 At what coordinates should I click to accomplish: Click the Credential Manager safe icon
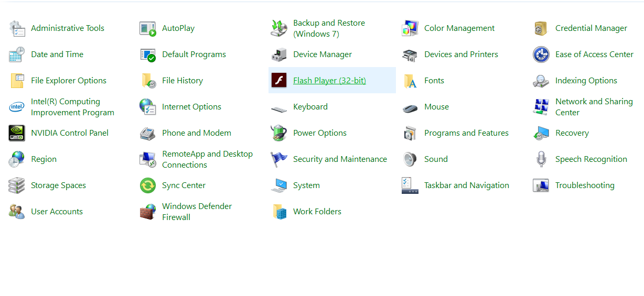click(541, 28)
